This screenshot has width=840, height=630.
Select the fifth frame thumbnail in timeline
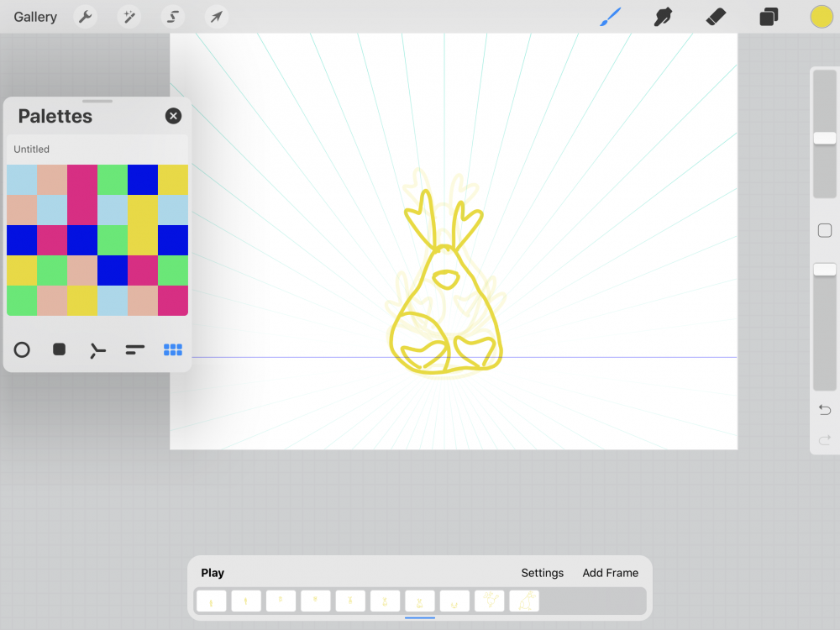[350, 601]
